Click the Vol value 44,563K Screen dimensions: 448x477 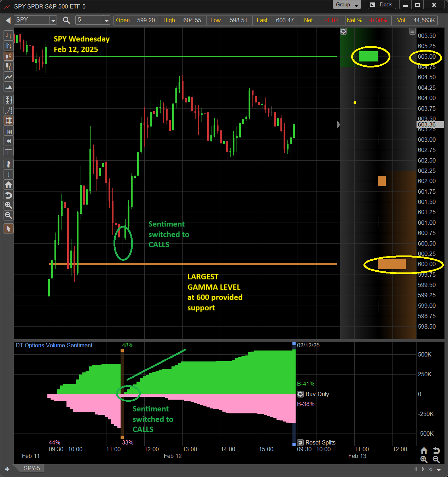point(424,20)
